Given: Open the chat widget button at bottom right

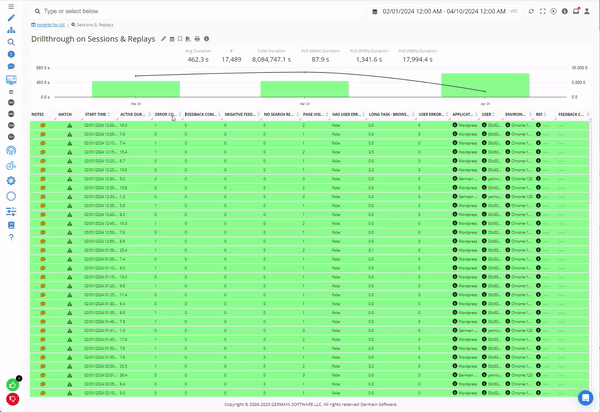Looking at the screenshot, I should coord(585,397).
